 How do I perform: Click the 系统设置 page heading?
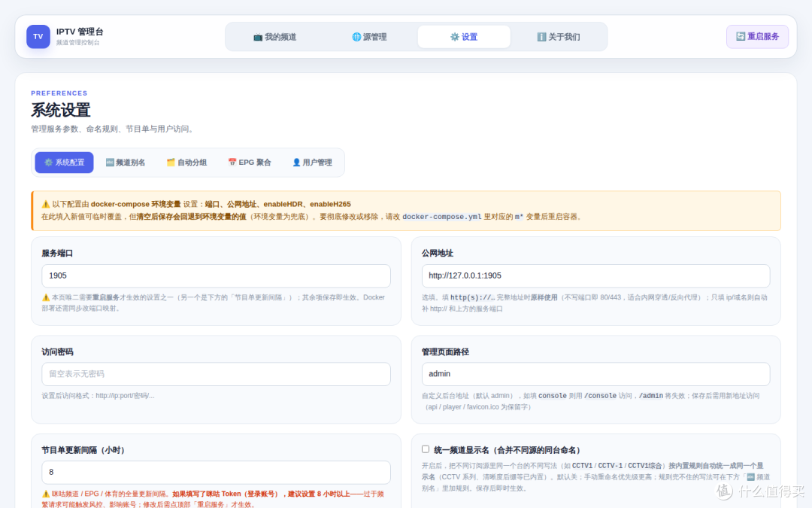click(61, 110)
